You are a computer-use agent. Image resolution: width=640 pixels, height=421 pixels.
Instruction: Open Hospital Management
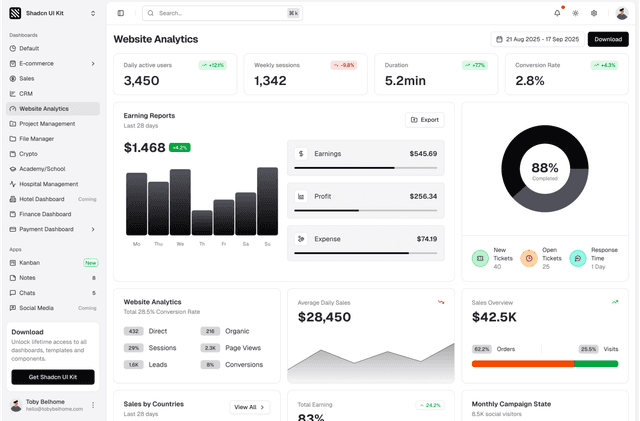[53, 184]
